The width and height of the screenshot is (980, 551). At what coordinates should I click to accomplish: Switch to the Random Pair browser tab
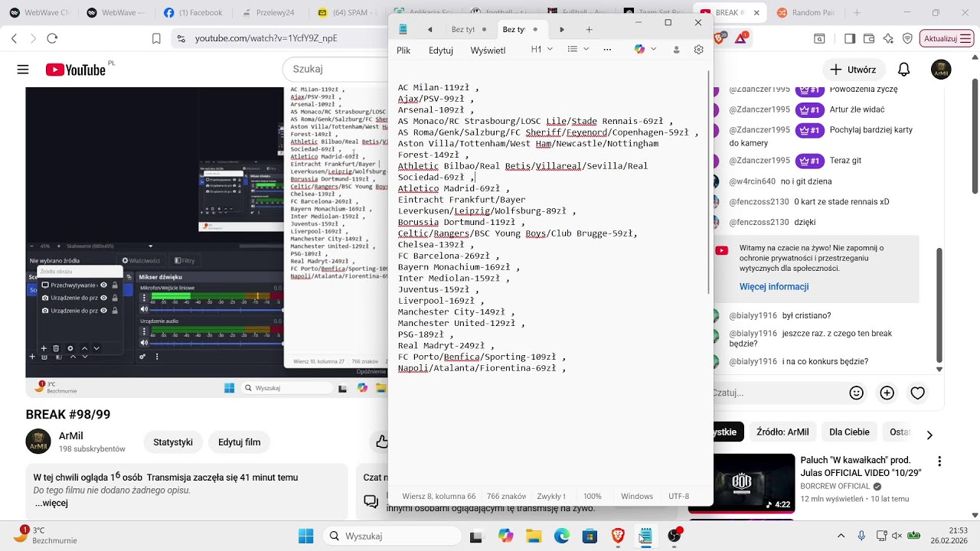tap(810, 12)
